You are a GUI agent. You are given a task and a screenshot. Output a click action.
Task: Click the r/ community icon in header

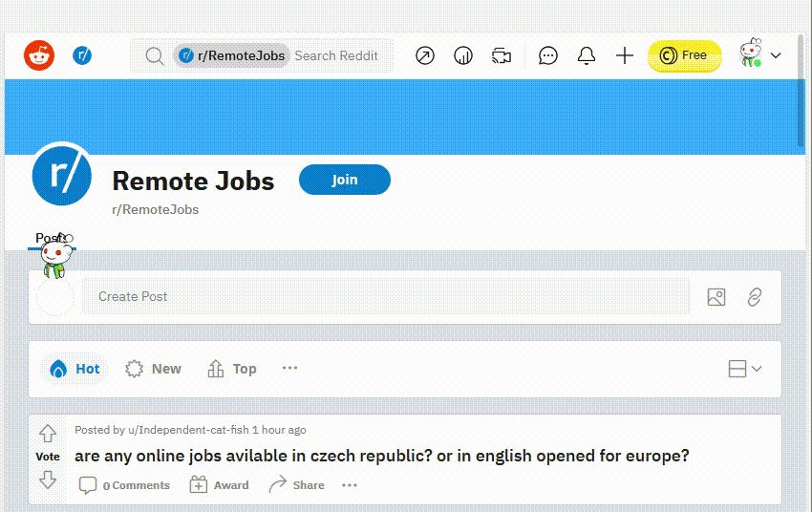(x=82, y=55)
